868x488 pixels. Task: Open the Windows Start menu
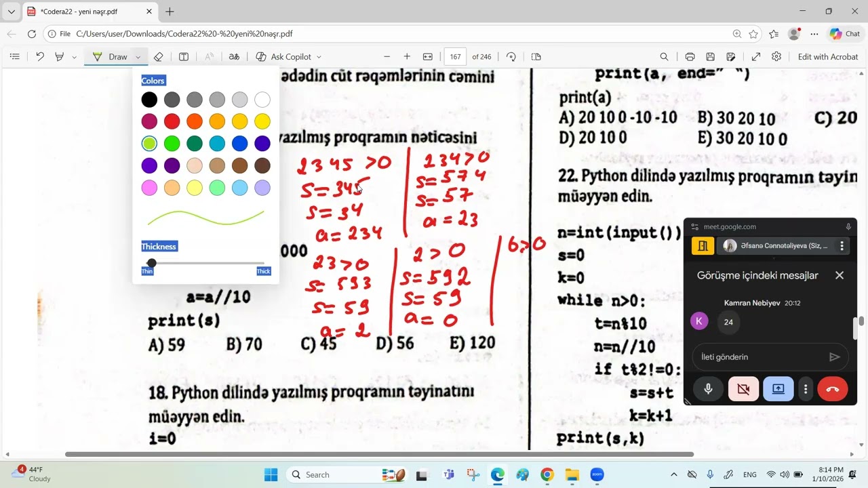[x=271, y=474]
